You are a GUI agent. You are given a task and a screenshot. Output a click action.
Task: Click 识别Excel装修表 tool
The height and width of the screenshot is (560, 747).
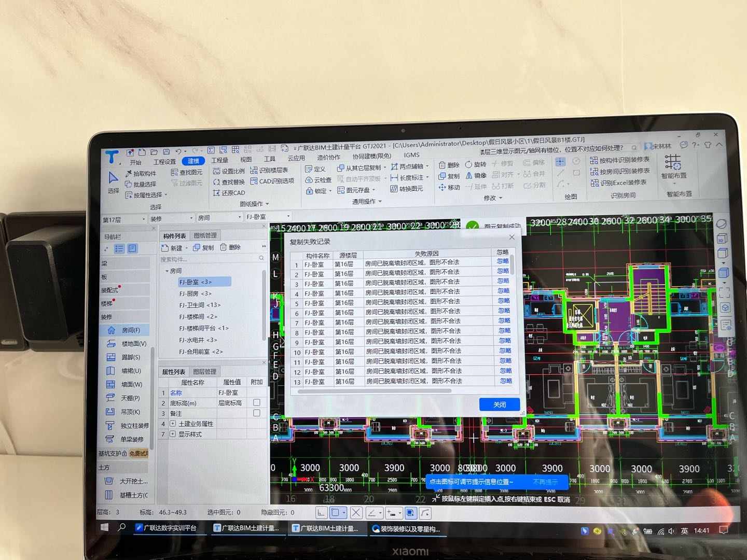[618, 183]
